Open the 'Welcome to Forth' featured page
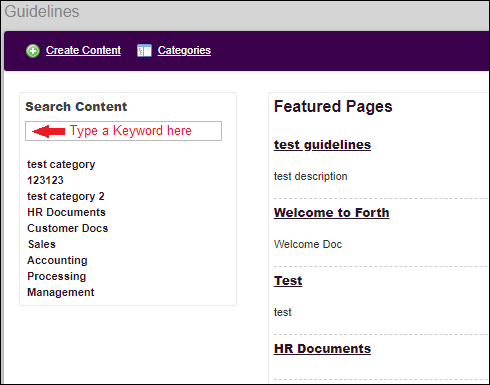The image size is (490, 385). tap(332, 213)
